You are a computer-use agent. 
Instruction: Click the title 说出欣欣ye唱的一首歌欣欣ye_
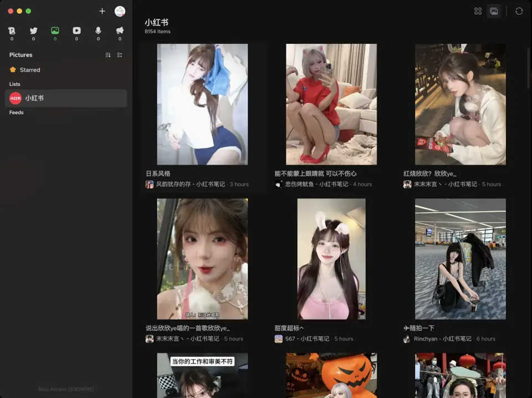[x=188, y=328]
